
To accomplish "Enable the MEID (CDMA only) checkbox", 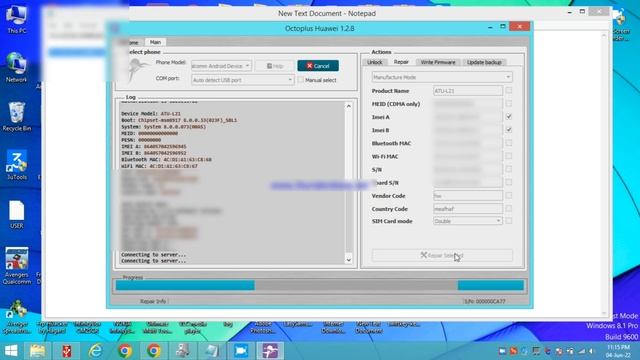I will [x=509, y=104].
